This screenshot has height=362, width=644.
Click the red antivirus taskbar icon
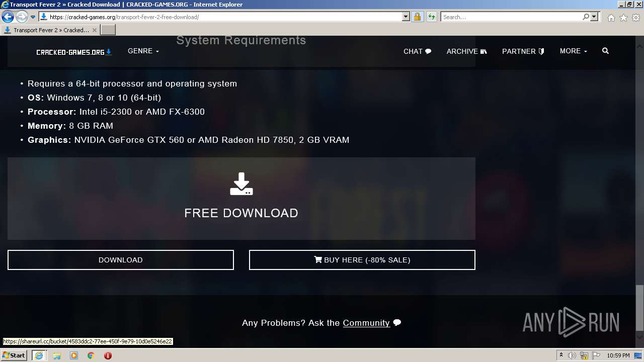[x=108, y=355]
